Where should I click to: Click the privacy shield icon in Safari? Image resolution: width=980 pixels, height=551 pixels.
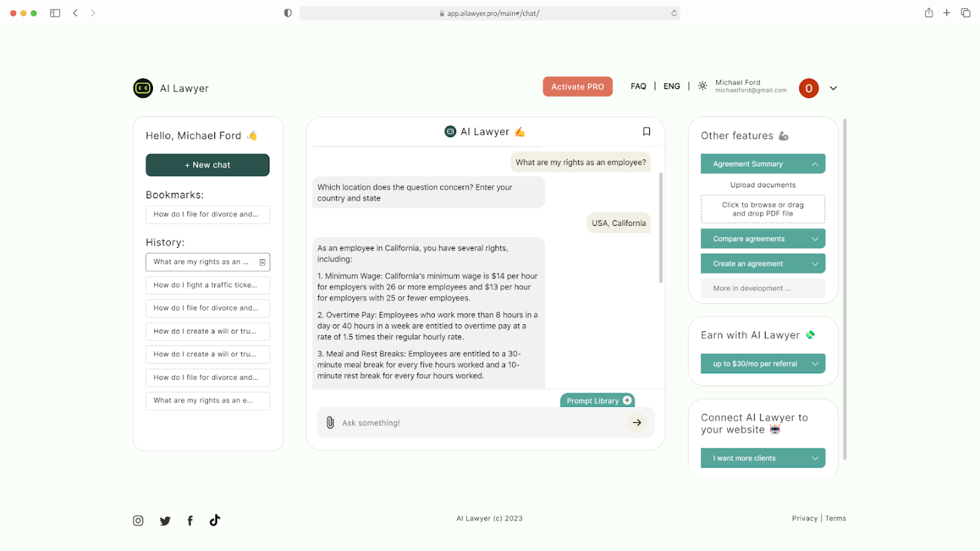(x=288, y=13)
